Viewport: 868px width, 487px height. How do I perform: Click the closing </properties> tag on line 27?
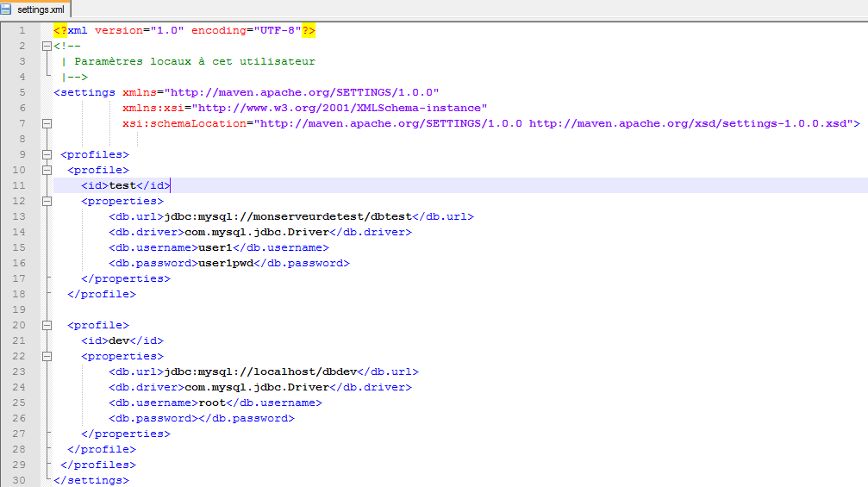pyautogui.click(x=126, y=434)
